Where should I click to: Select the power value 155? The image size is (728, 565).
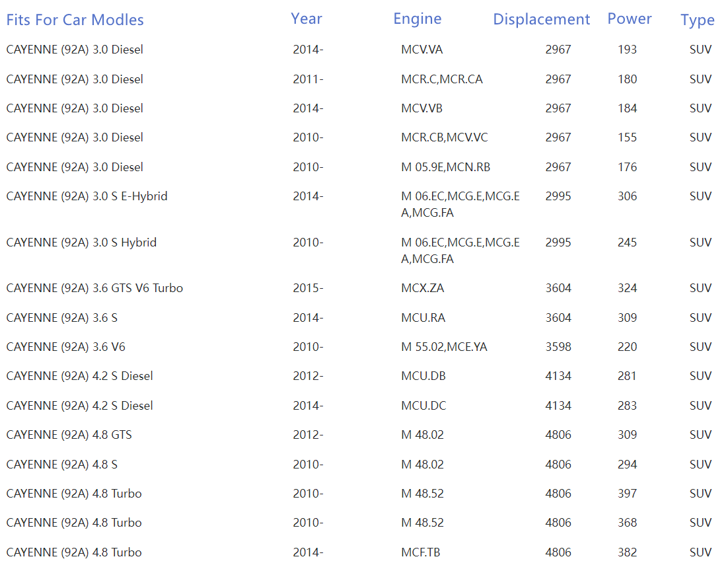pos(627,137)
